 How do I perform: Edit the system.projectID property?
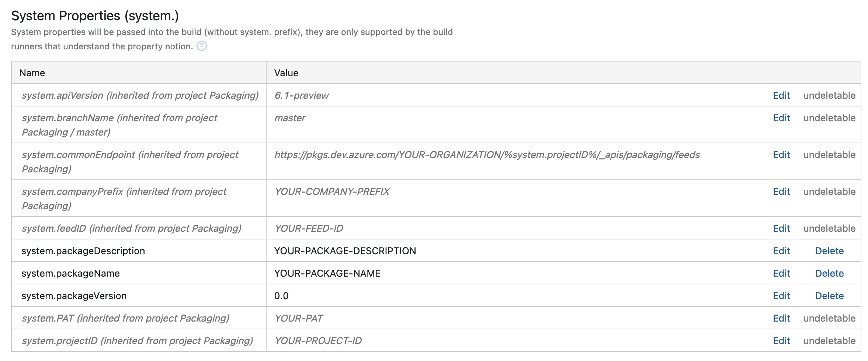(x=781, y=341)
